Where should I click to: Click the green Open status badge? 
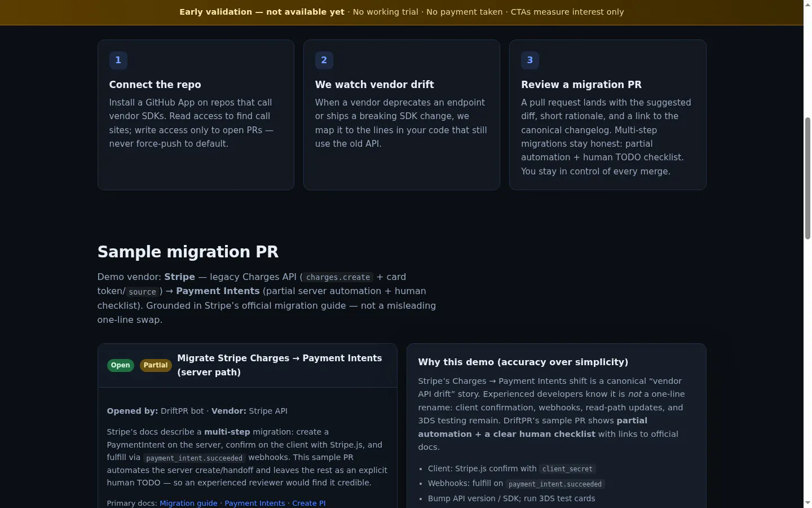(121, 365)
